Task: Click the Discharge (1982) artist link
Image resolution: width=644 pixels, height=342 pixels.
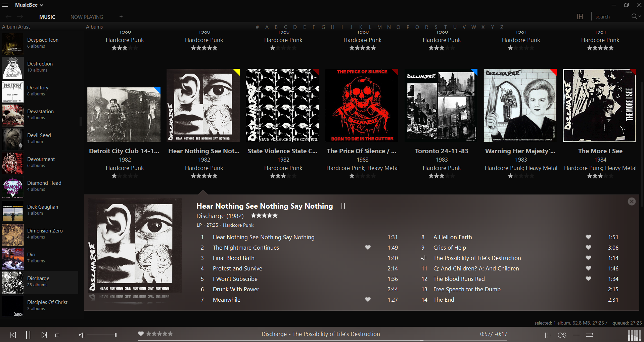Action: coord(220,216)
